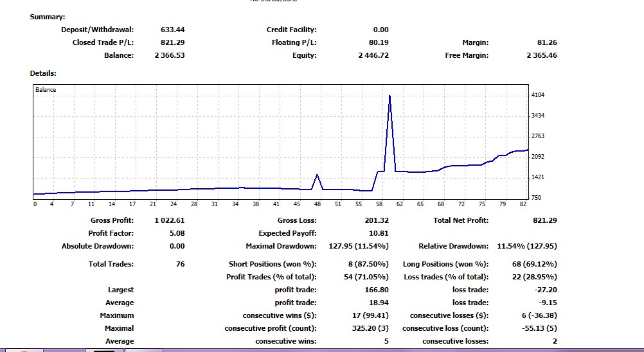644x352 pixels.
Task: Select the Floating P/L value 80.19
Action: point(379,42)
